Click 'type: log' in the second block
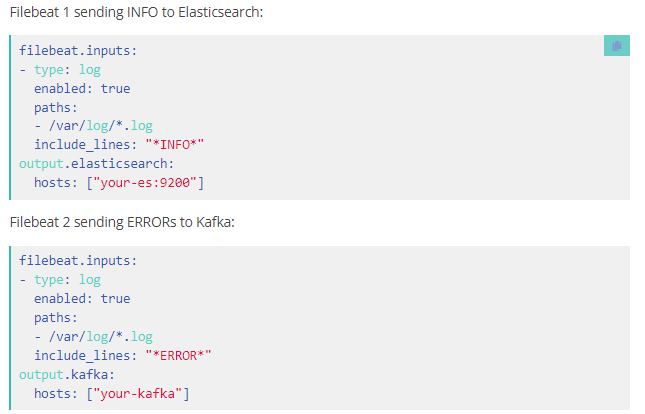The width and height of the screenshot is (645, 414). [x=67, y=280]
